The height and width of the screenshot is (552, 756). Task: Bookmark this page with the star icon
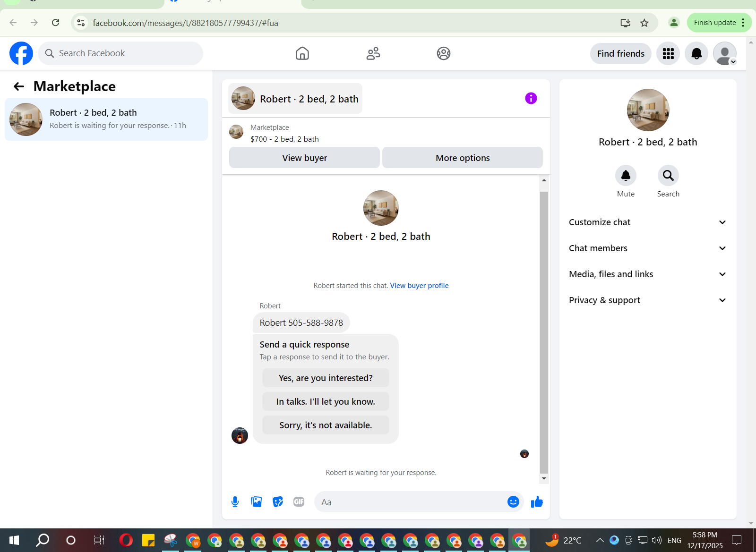[x=644, y=23]
